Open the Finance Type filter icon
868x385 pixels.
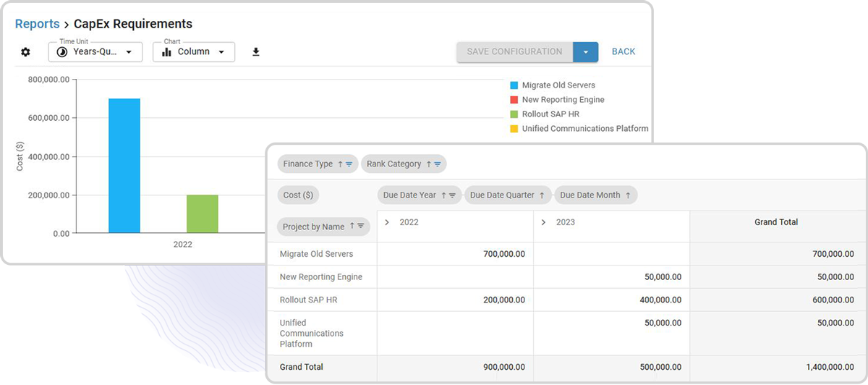(349, 164)
